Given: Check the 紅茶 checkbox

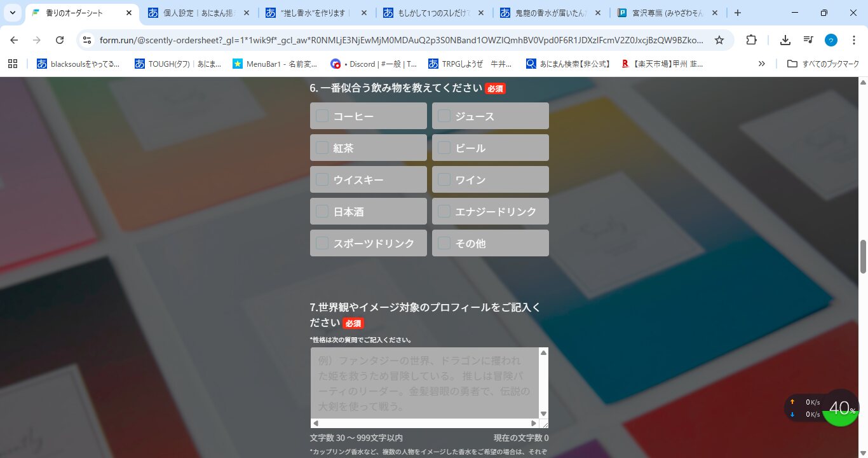Looking at the screenshot, I should coord(322,148).
